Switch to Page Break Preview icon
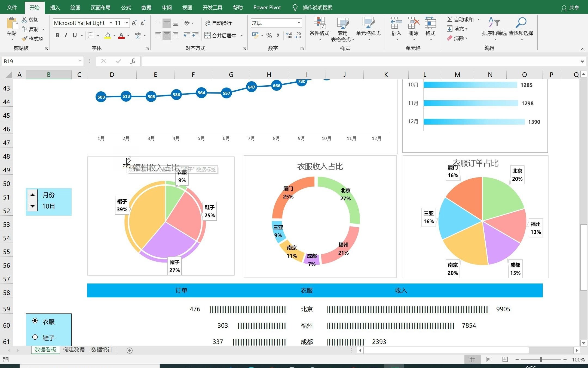 tap(505, 359)
